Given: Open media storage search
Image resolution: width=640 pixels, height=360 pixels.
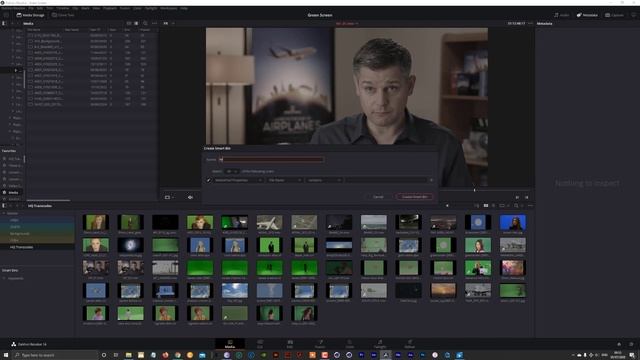Looking at the screenshot, I should coord(145,24).
